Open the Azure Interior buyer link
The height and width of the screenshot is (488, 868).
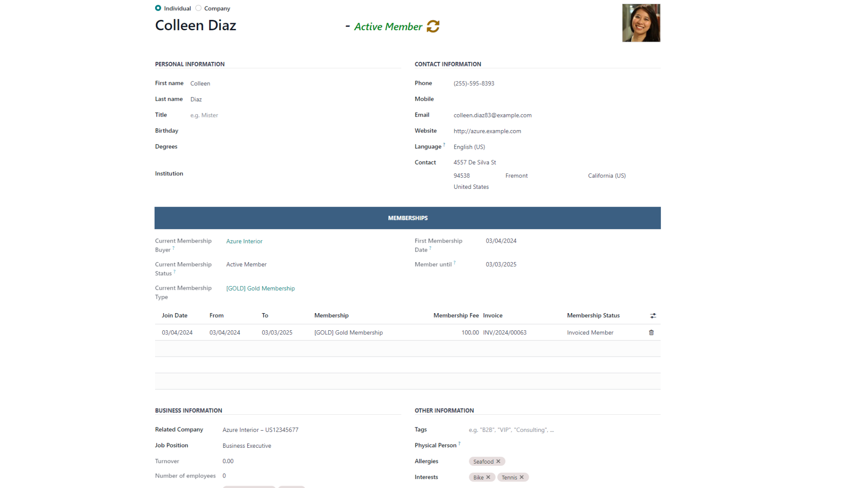(244, 241)
